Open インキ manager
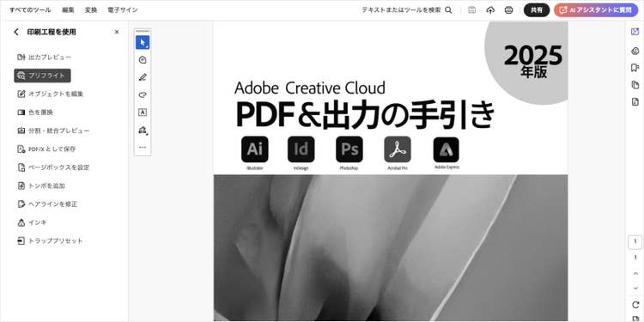 32,222
